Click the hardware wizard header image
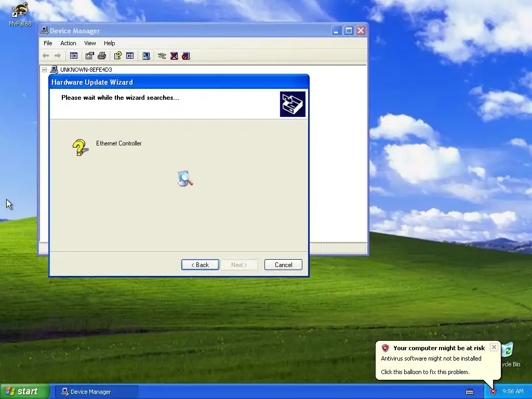 click(292, 104)
